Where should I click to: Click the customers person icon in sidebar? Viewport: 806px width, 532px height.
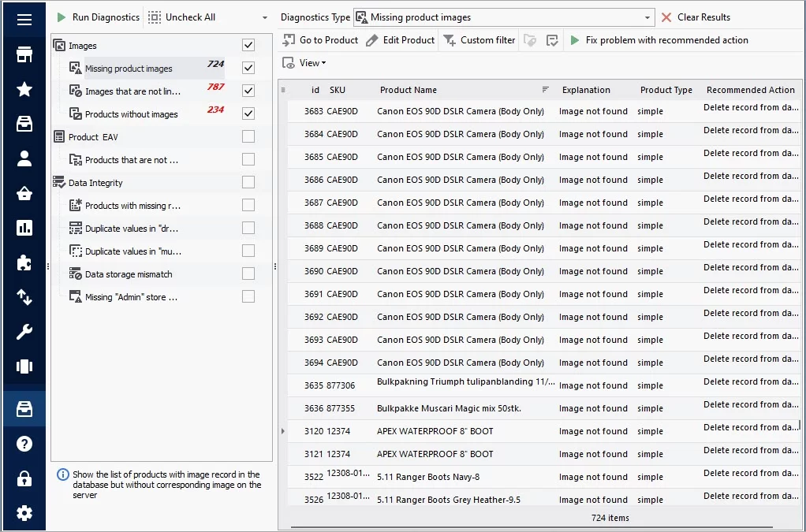pyautogui.click(x=24, y=158)
